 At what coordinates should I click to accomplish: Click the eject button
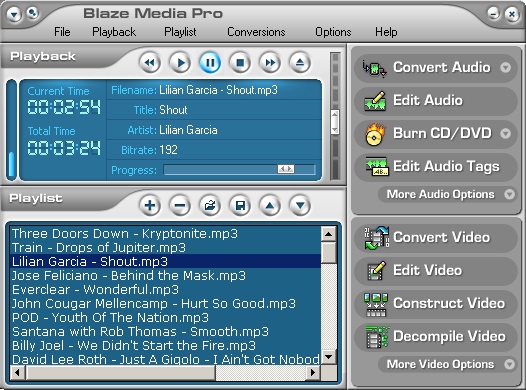pos(300,63)
